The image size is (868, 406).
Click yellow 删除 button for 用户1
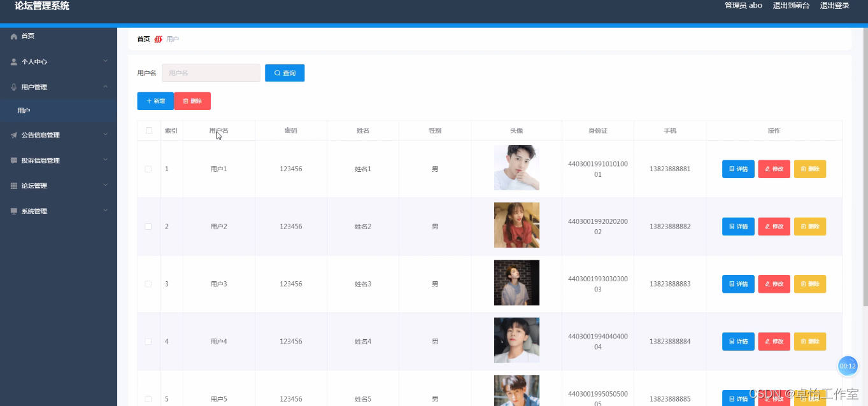[810, 169]
